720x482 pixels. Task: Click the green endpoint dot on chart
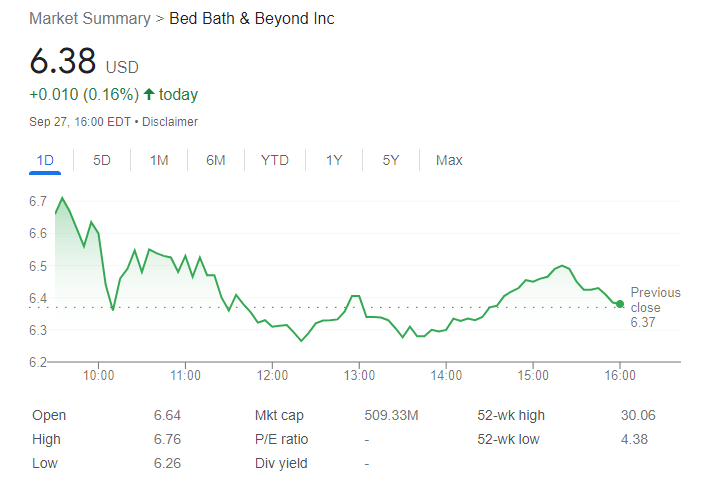(620, 304)
